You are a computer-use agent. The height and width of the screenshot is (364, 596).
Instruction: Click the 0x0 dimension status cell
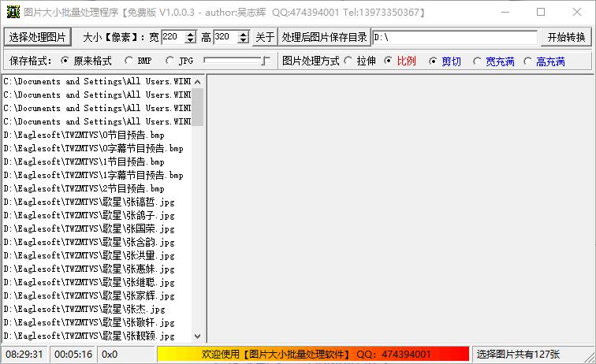[x=125, y=354]
